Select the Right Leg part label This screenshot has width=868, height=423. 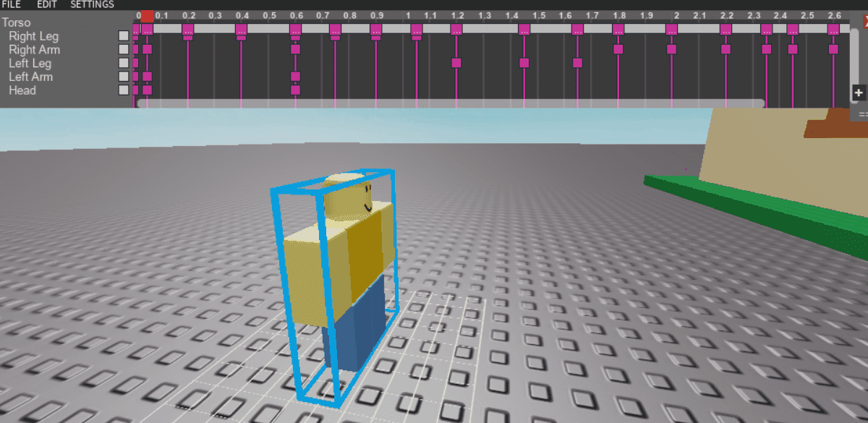click(34, 36)
